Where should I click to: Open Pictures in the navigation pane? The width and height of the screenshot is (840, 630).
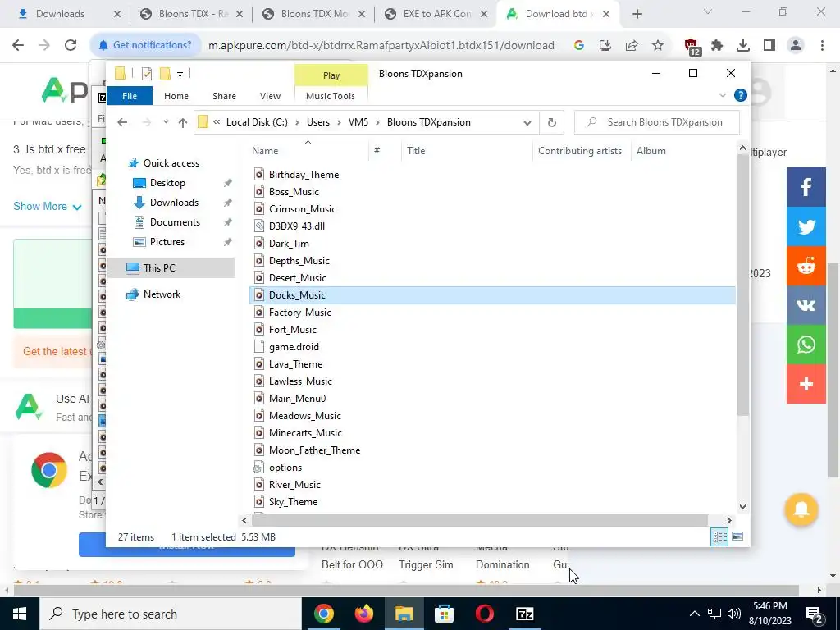point(167,242)
